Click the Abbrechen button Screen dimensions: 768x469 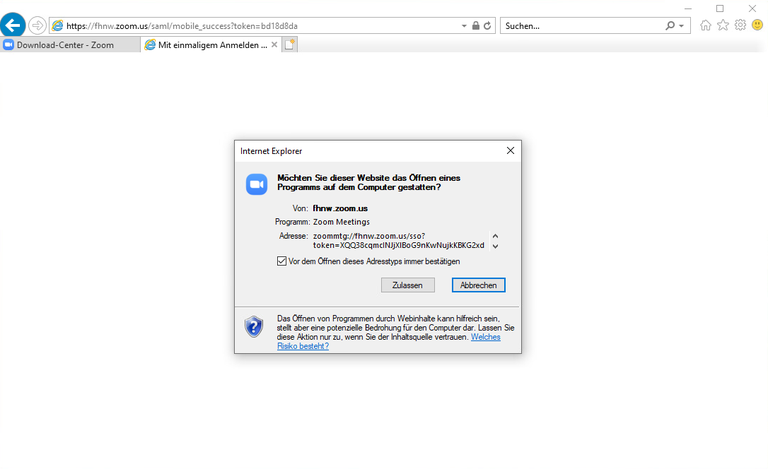click(x=479, y=285)
